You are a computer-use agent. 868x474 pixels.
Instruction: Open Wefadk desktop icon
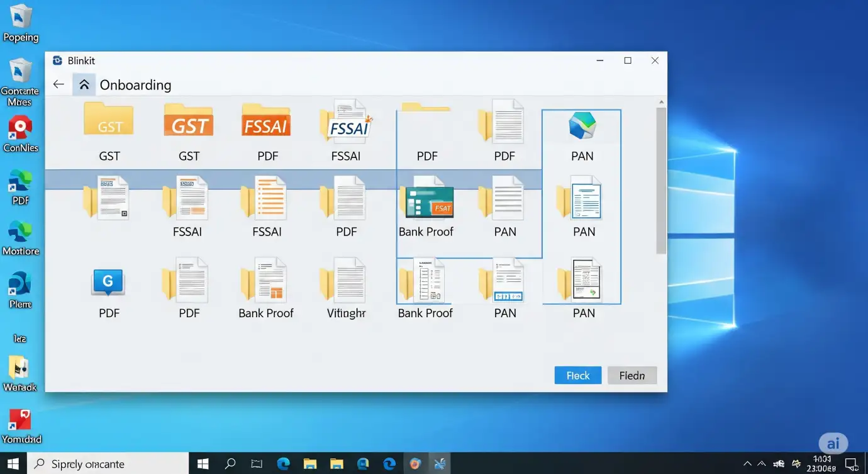(19, 368)
